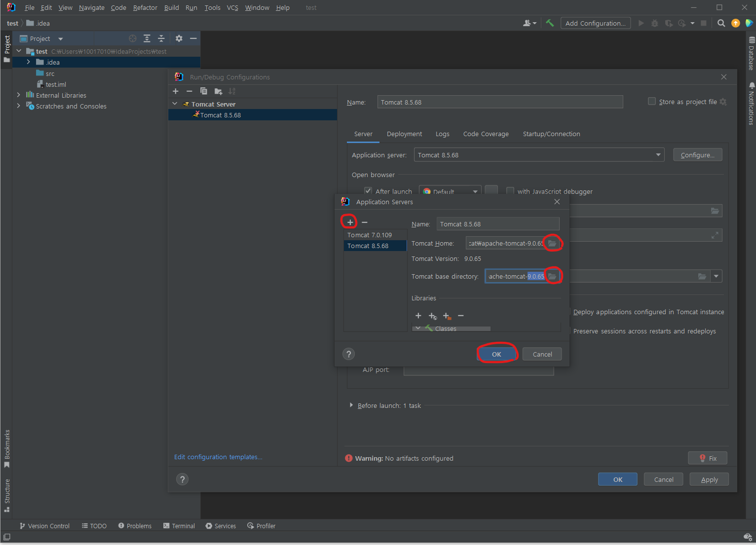Image resolution: width=756 pixels, height=545 pixels.
Task: Switch to Logs tab
Action: pos(443,134)
